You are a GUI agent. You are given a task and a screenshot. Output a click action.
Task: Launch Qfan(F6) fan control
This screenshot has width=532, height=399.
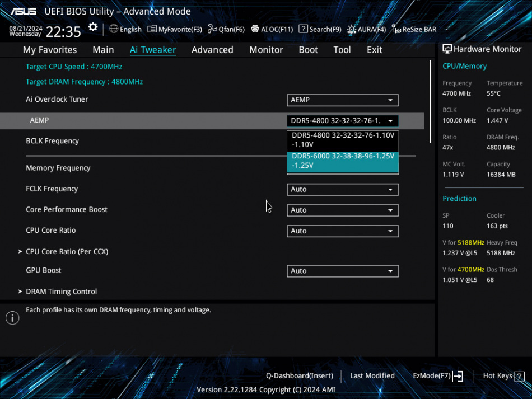[226, 29]
